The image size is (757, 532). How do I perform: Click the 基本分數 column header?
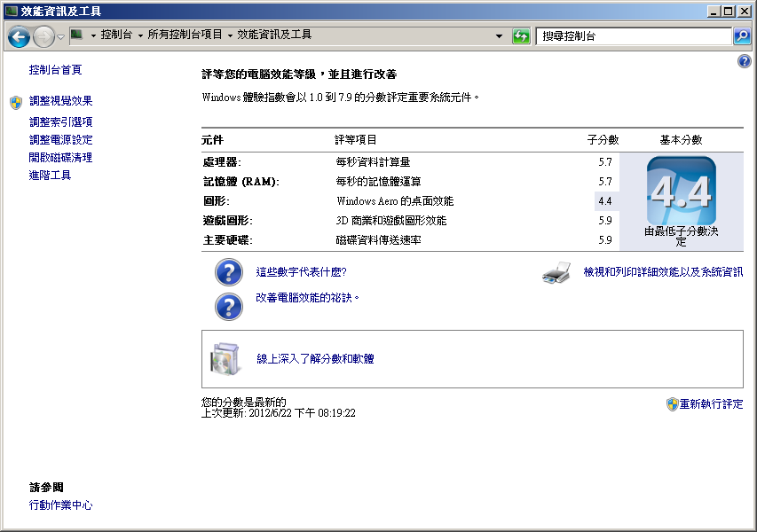682,140
